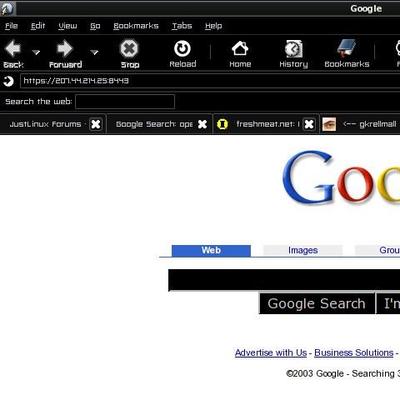400x400 pixels.
Task: Switch to Google Search tab
Action: (x=154, y=124)
